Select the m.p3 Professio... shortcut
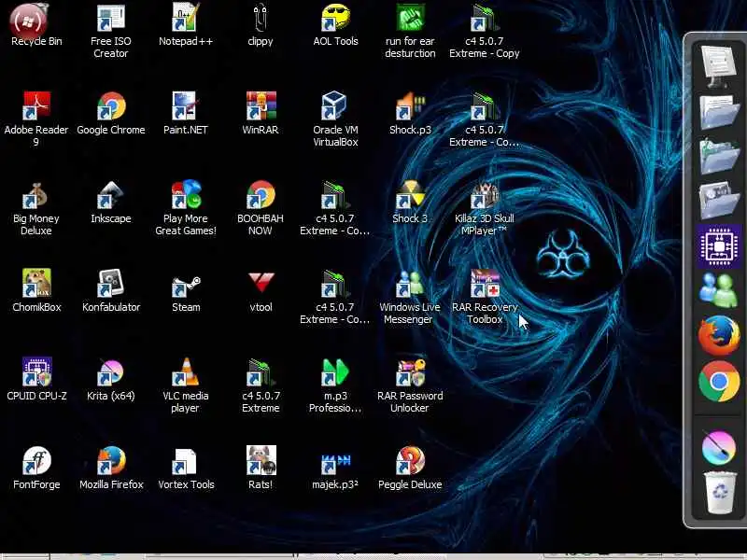Screen dimensions: 747x560 (335, 371)
